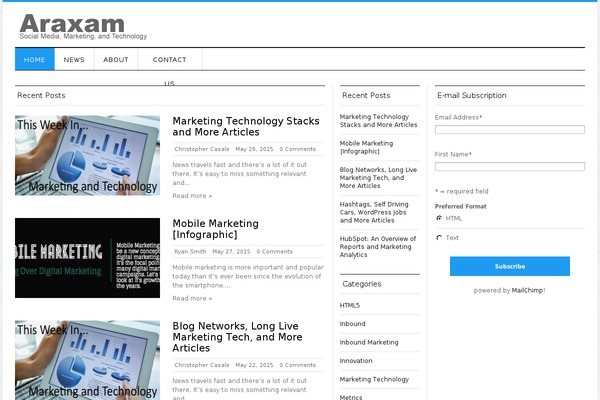
Task: Open the Innovation category
Action: (356, 361)
